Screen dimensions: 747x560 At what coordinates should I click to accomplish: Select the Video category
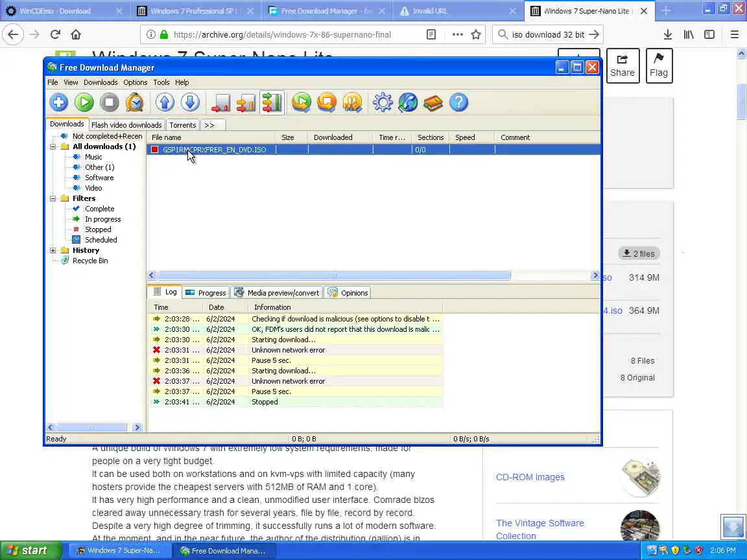[x=93, y=188]
